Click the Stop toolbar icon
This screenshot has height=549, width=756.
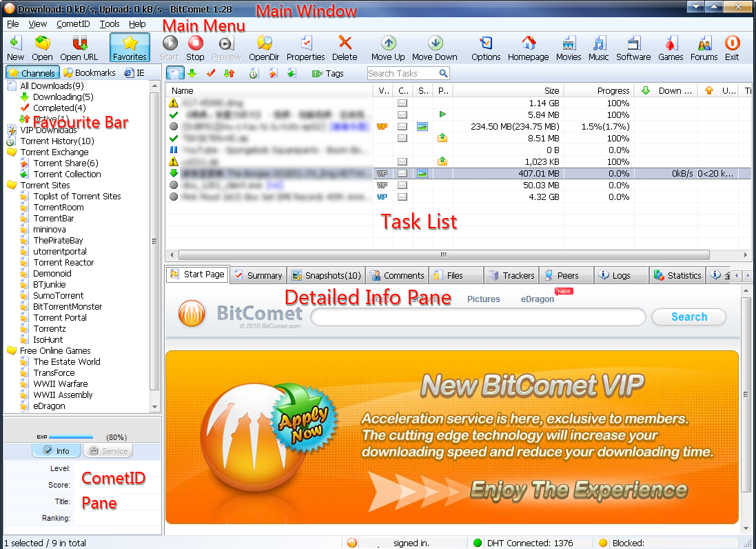195,48
